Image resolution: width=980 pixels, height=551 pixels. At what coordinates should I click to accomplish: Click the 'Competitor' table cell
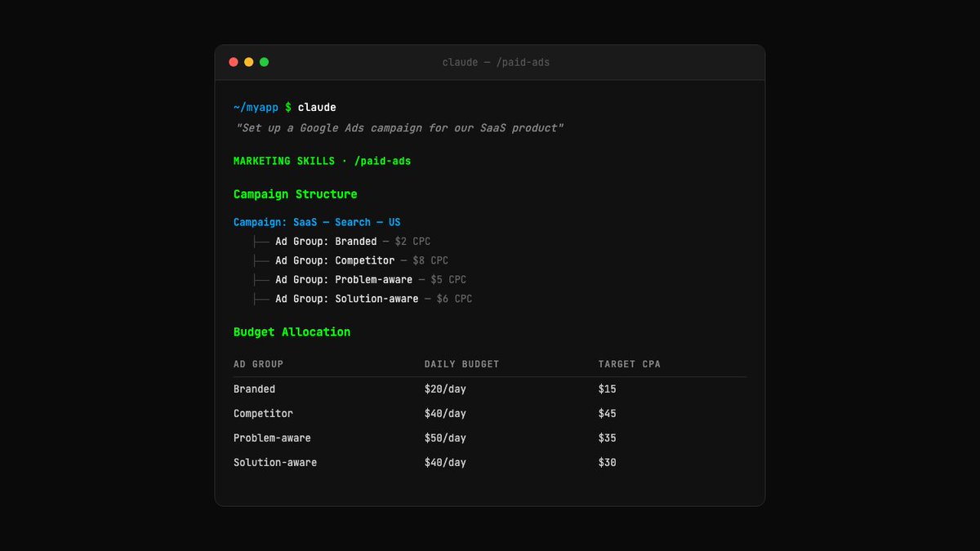pyautogui.click(x=263, y=414)
